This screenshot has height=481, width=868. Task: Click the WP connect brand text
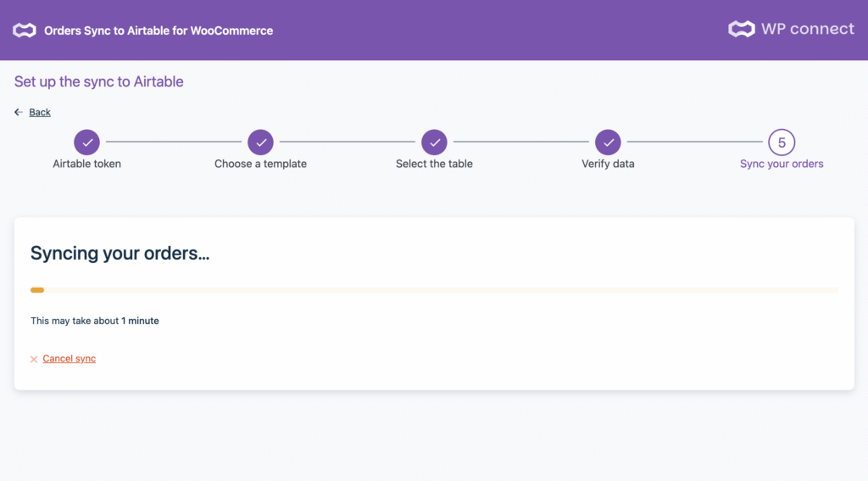[807, 29]
